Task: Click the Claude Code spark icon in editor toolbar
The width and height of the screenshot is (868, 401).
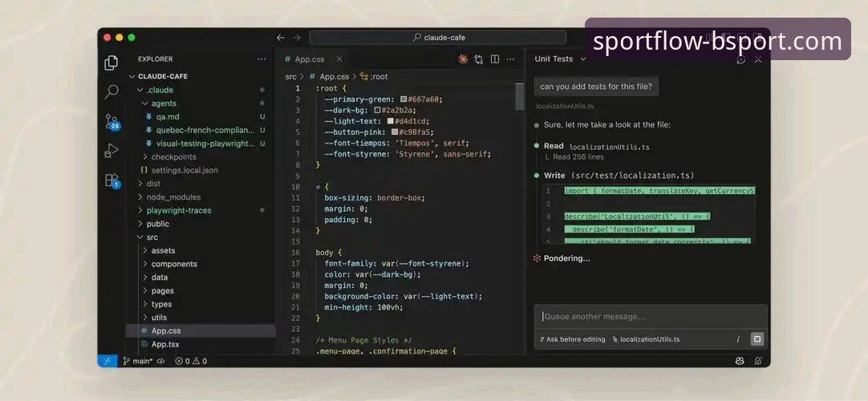Action: (463, 59)
